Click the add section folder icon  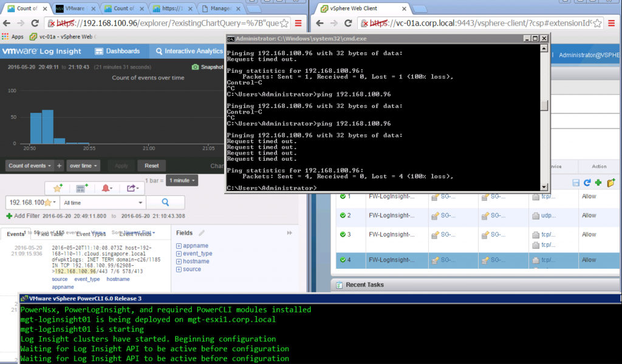(610, 183)
